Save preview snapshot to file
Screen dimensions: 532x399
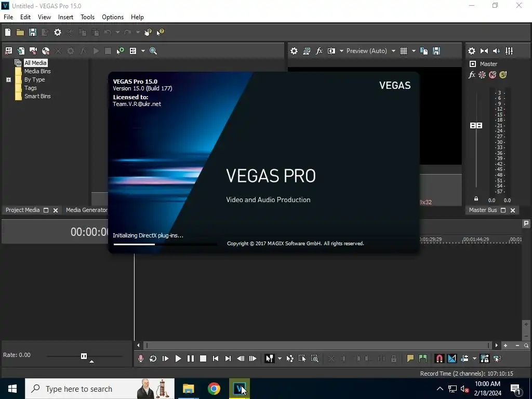coord(436,51)
